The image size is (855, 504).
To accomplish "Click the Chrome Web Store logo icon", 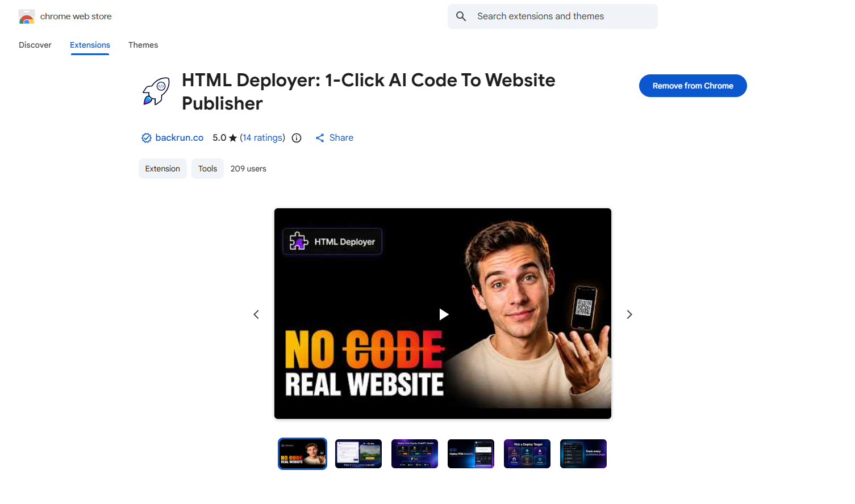I will coord(27,16).
